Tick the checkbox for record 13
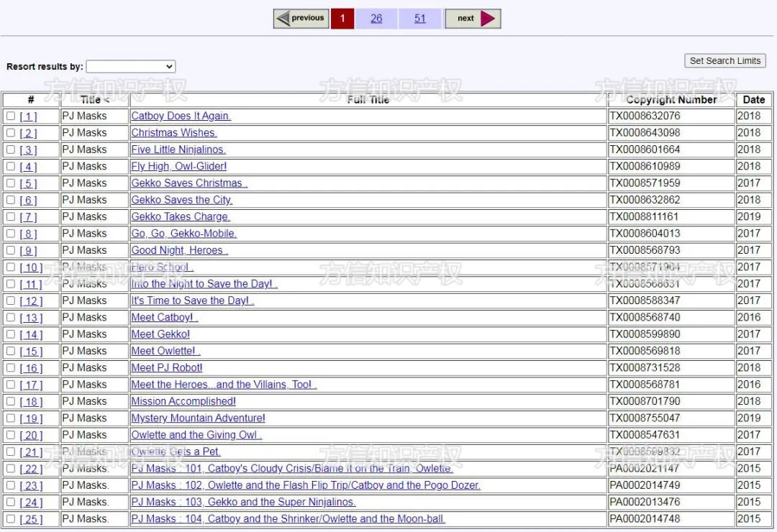 point(10,318)
